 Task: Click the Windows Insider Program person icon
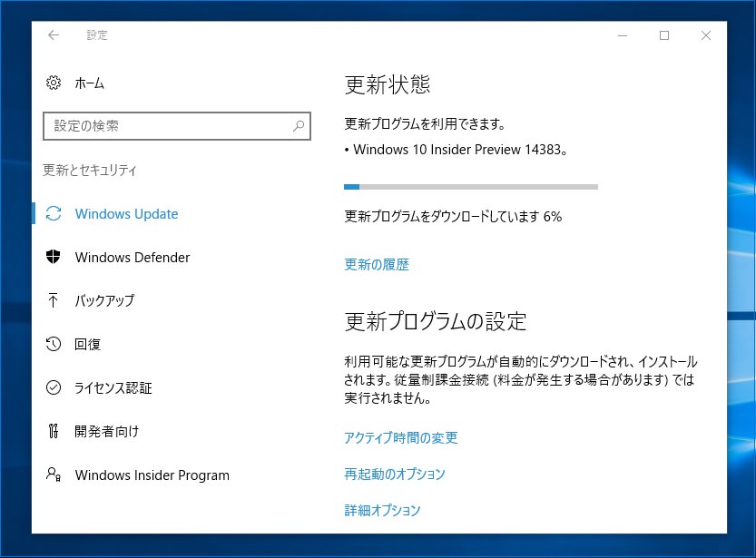pos(53,475)
